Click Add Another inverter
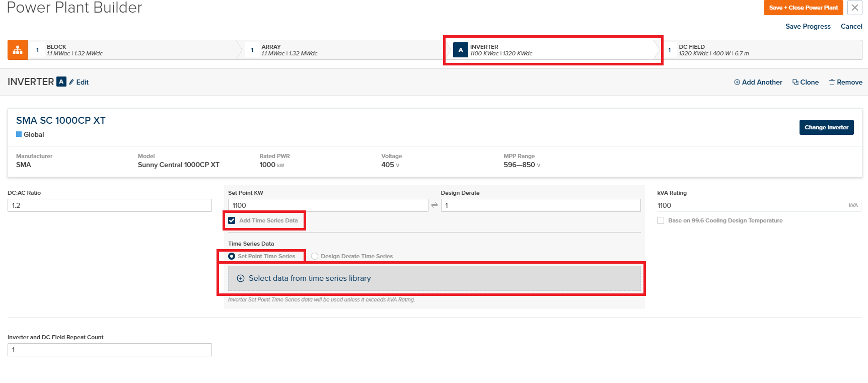The height and width of the screenshot is (383, 868). pyautogui.click(x=758, y=82)
